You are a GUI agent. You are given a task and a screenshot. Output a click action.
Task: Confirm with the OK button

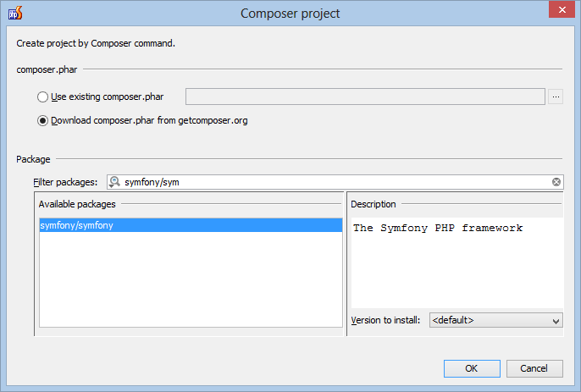(472, 368)
